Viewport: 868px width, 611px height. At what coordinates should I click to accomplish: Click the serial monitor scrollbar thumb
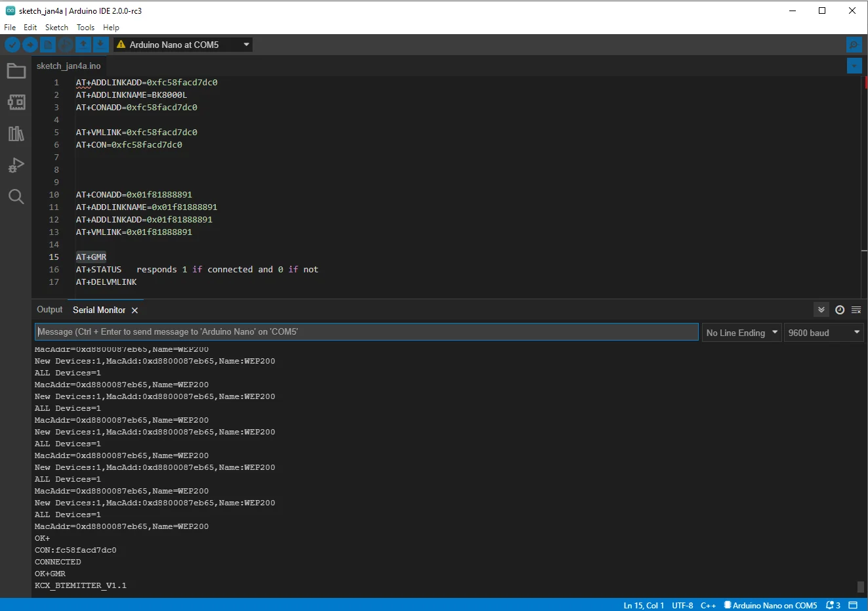861,587
